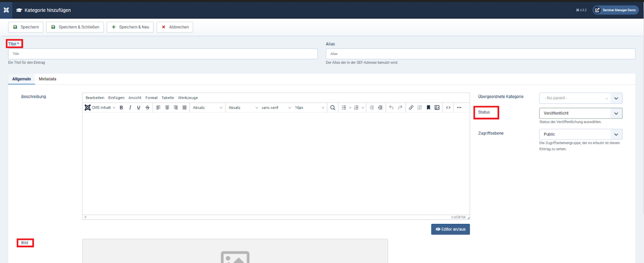Viewport: 644px width, 263px height.
Task: Undo the last editor action
Action: [391, 108]
